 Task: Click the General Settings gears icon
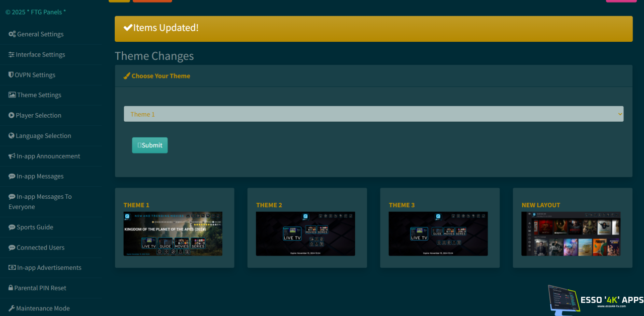tap(12, 34)
